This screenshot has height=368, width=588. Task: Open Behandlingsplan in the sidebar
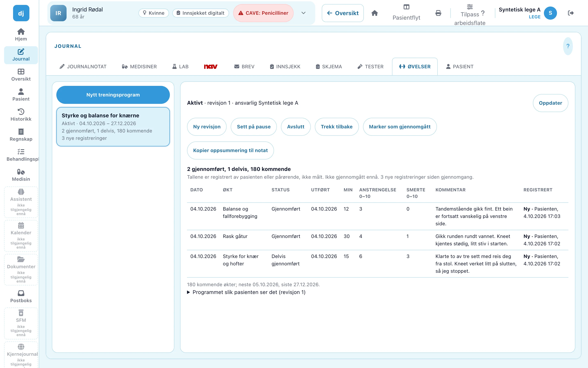21,155
